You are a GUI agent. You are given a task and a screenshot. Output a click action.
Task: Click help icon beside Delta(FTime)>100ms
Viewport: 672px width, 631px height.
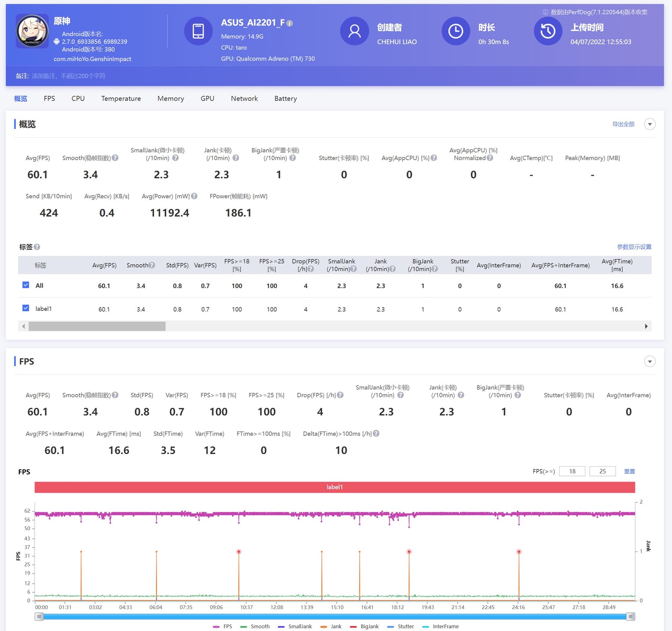click(376, 434)
